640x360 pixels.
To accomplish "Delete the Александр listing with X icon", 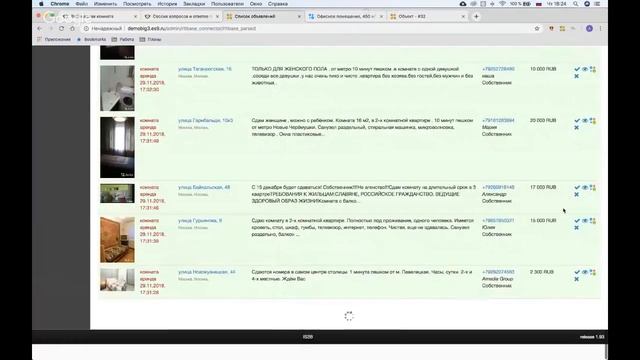I will point(577,195).
